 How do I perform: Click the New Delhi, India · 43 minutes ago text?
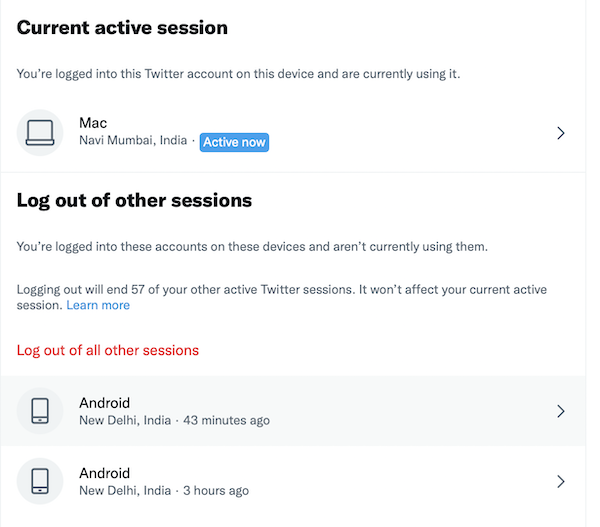(x=174, y=420)
